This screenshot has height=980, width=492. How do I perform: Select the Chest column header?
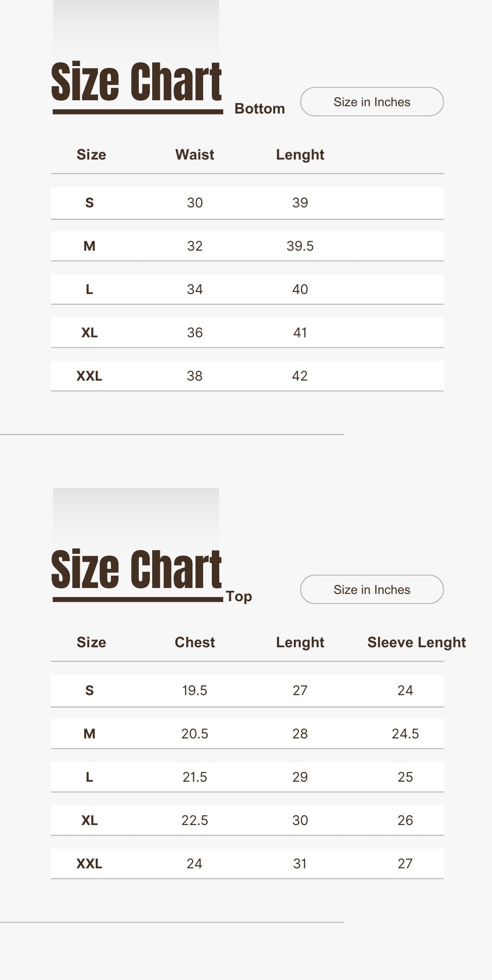195,642
